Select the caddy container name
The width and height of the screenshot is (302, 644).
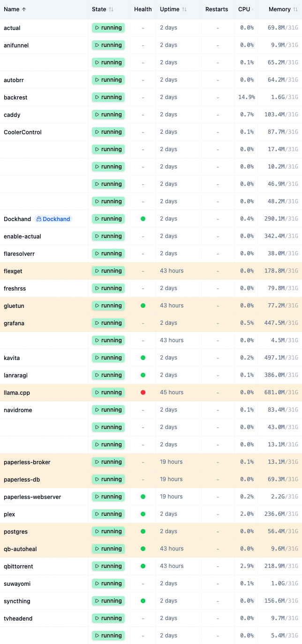(x=12, y=115)
